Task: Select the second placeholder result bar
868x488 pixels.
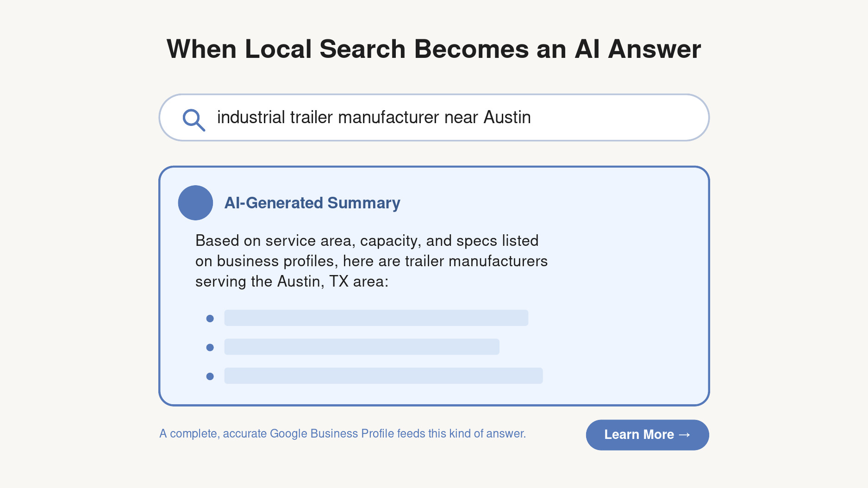Action: coord(362,347)
